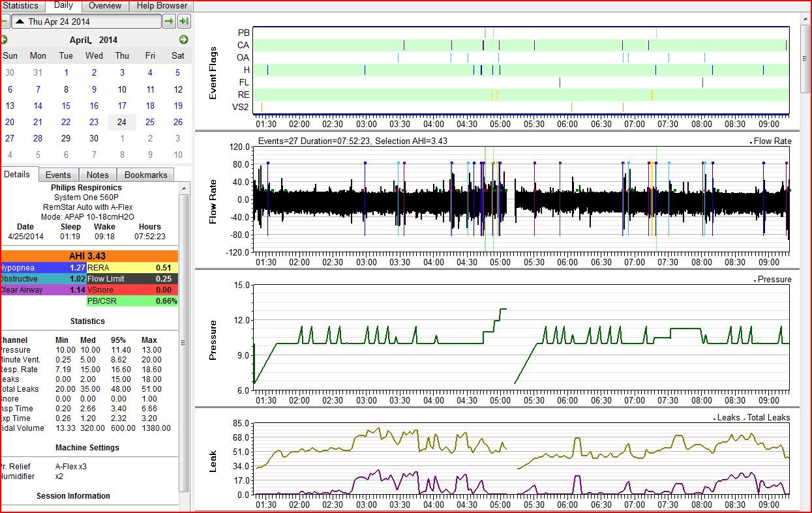Open the Events tab
This screenshot has height=513, width=812.
point(58,175)
